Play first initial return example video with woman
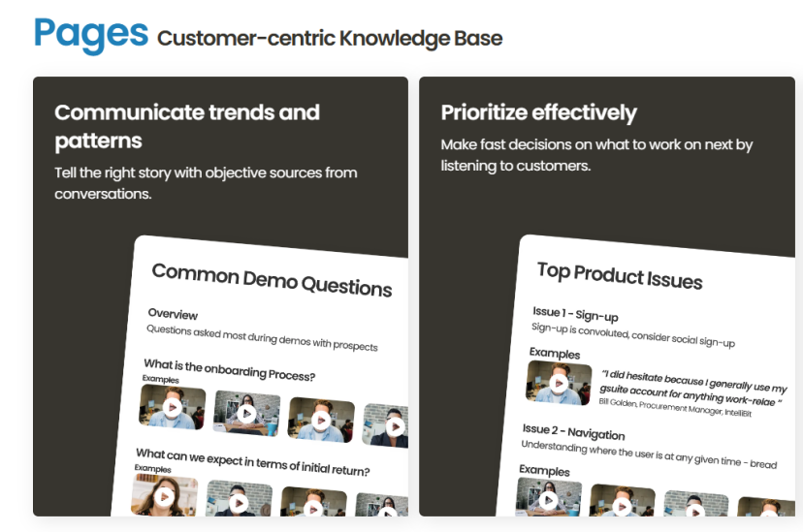 click(165, 496)
